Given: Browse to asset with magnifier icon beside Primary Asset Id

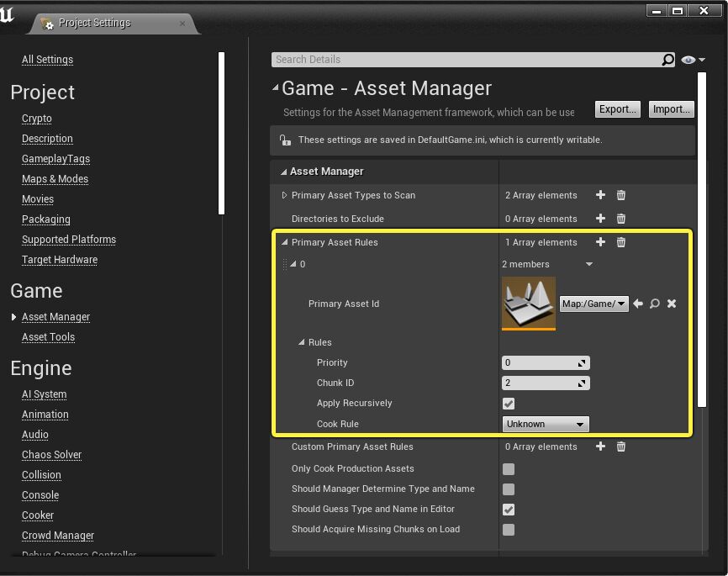Looking at the screenshot, I should point(655,304).
